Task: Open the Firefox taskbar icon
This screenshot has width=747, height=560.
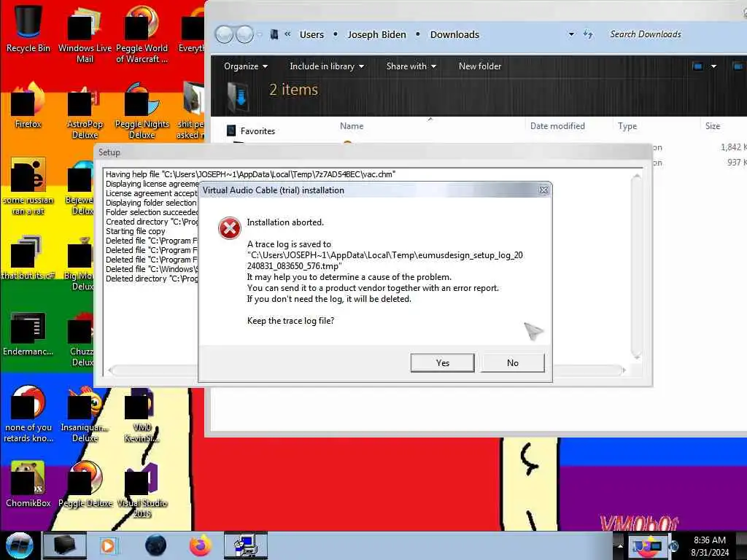Action: pos(201,545)
